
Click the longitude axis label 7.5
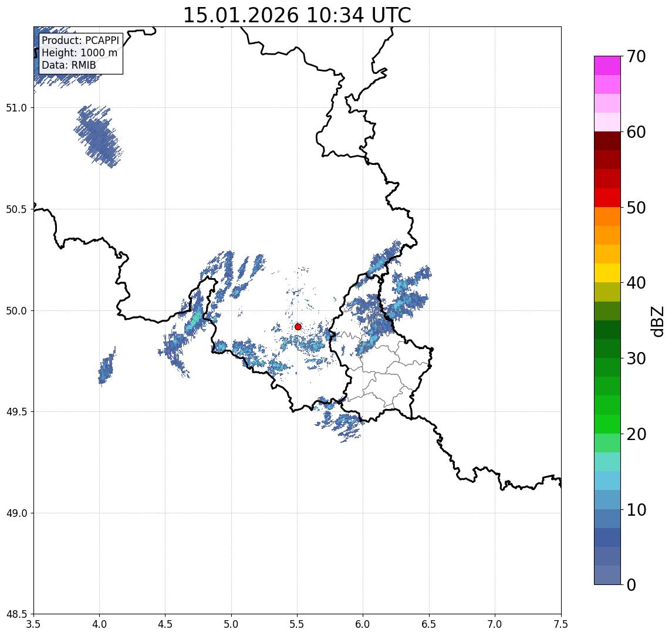[x=561, y=624]
